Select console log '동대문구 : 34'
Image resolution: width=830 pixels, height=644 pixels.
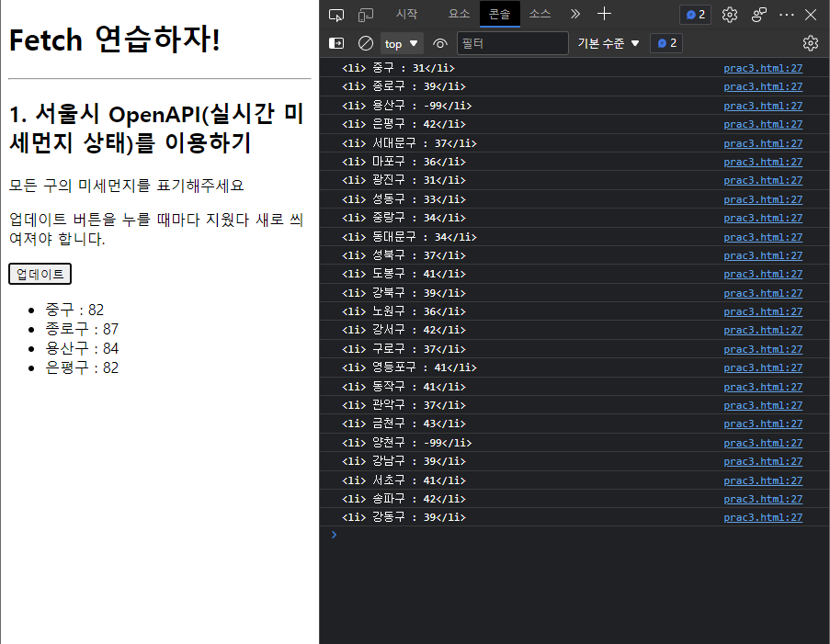click(x=409, y=237)
